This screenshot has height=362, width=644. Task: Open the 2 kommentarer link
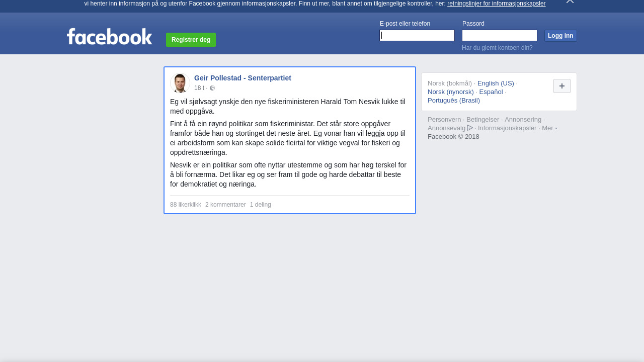(225, 205)
